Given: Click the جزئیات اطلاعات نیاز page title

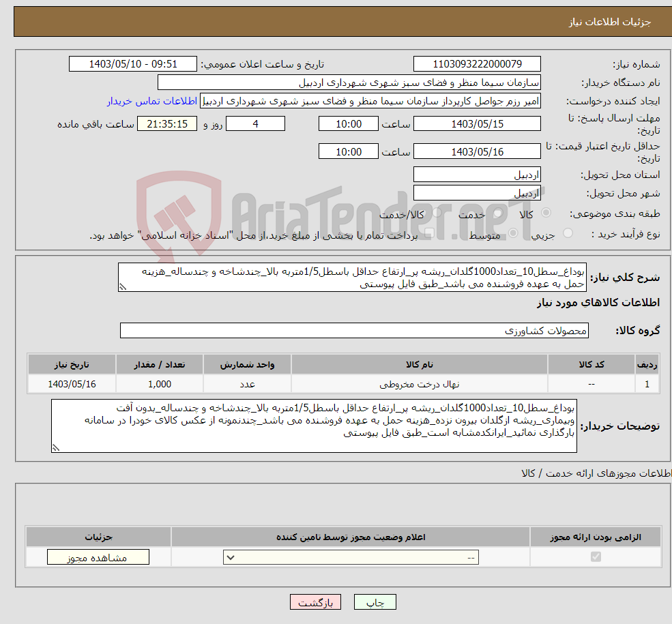Looking at the screenshot, I should [x=610, y=22].
